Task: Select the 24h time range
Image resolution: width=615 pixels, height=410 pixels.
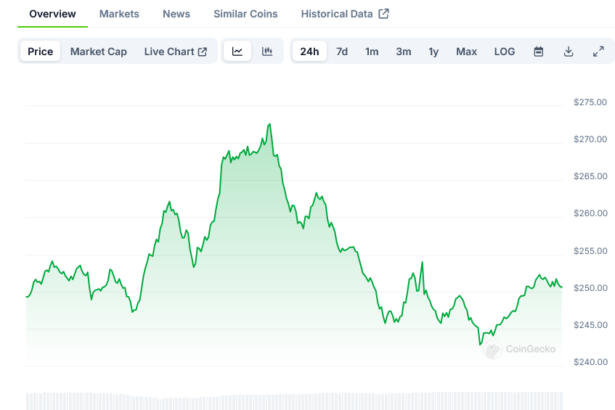Action: click(310, 51)
